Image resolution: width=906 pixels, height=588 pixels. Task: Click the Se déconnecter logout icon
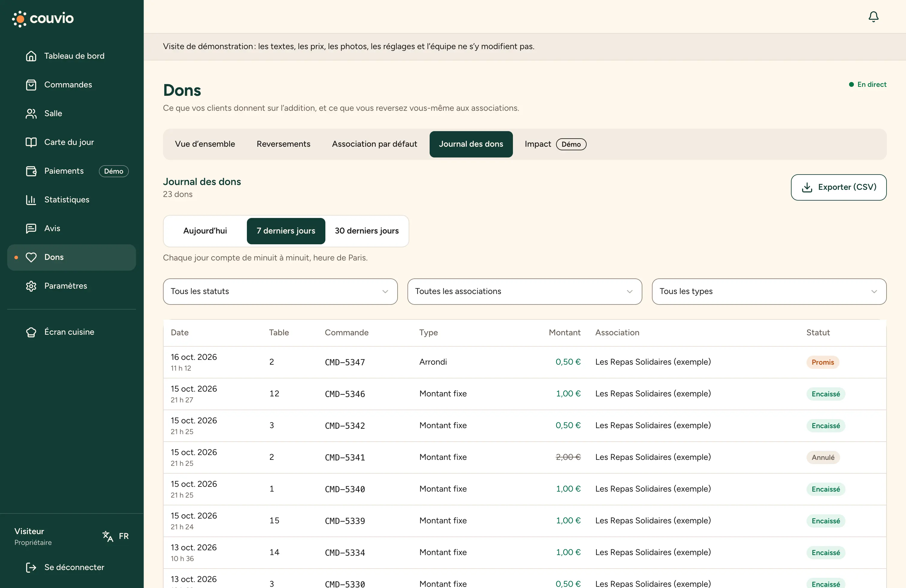(x=31, y=567)
